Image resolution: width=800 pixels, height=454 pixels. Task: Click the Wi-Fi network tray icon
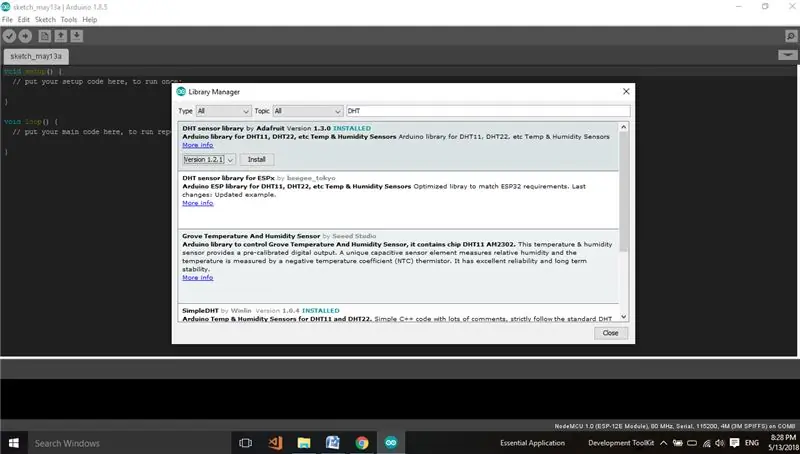coord(707,443)
